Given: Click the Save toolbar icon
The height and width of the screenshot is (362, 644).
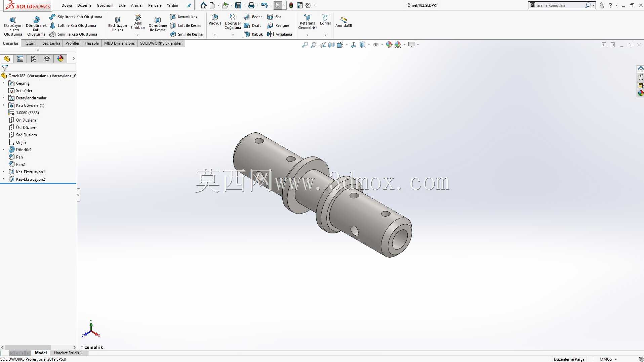Looking at the screenshot, I should [238, 5].
